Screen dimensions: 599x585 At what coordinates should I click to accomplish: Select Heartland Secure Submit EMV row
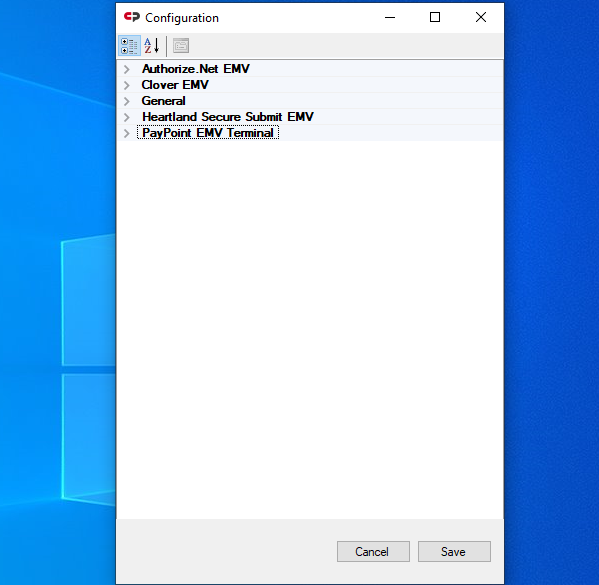[x=310, y=117]
